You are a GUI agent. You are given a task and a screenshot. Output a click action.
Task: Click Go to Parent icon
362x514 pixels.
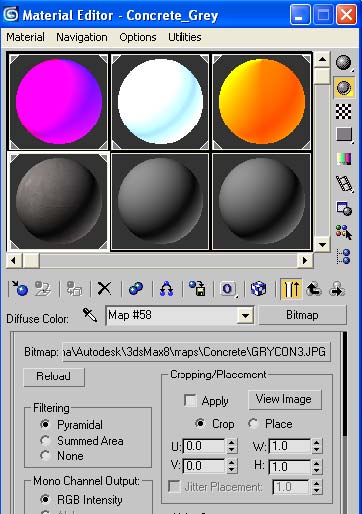313,289
